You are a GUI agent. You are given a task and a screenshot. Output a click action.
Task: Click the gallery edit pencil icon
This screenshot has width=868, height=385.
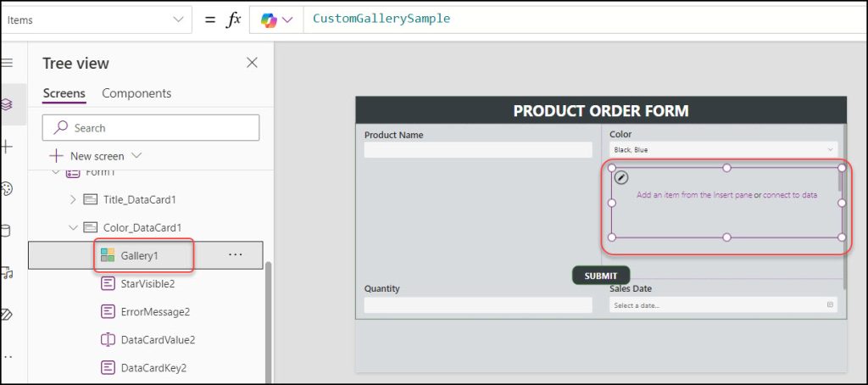point(621,177)
